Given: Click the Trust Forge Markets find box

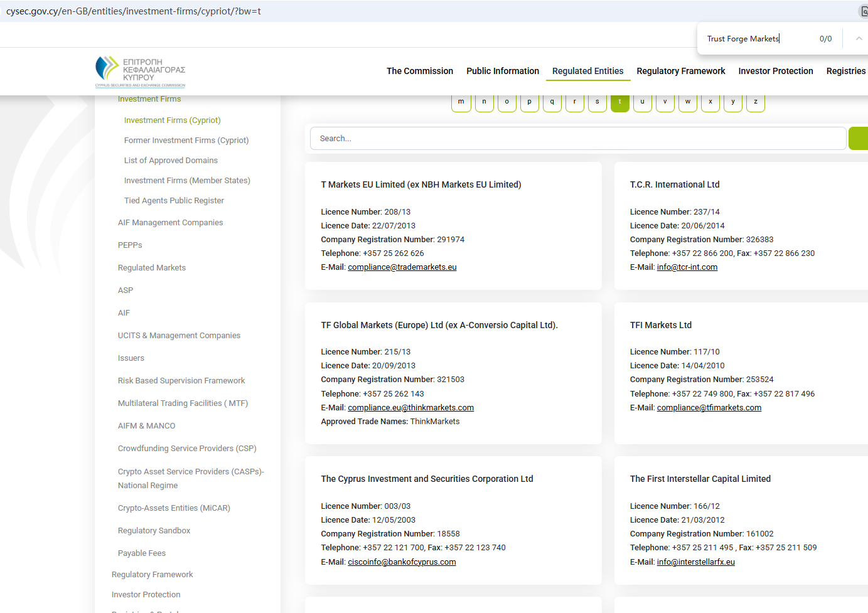Looking at the screenshot, I should coord(756,39).
